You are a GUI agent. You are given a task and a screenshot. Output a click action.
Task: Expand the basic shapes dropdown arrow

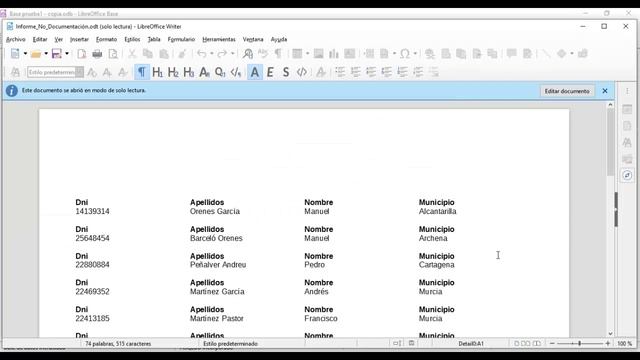click(x=572, y=53)
